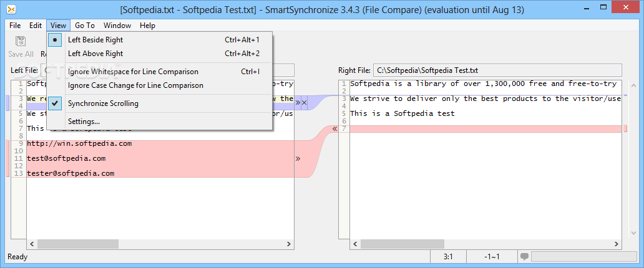Viewport: 644px width, 268px height.
Task: Click the highlighted empty line 7 in the right pane
Action: pos(485,129)
